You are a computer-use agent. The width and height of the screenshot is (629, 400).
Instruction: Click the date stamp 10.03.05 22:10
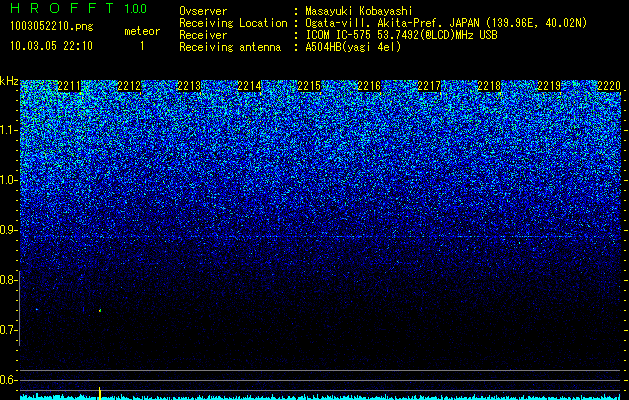click(51, 46)
